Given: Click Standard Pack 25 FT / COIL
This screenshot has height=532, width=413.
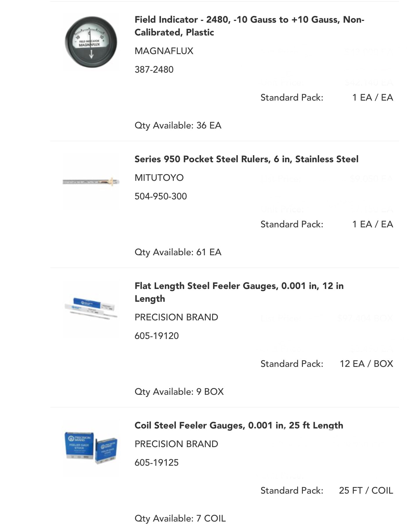Looking at the screenshot, I should 327,490.
